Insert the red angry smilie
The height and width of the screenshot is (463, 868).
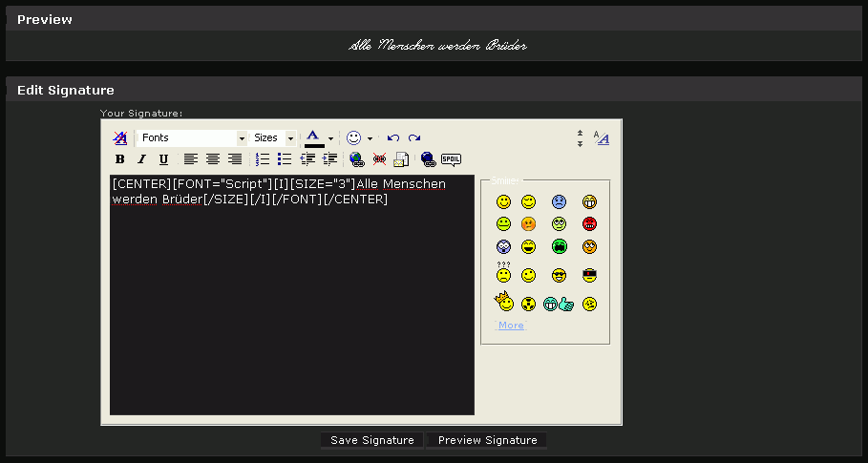click(589, 224)
